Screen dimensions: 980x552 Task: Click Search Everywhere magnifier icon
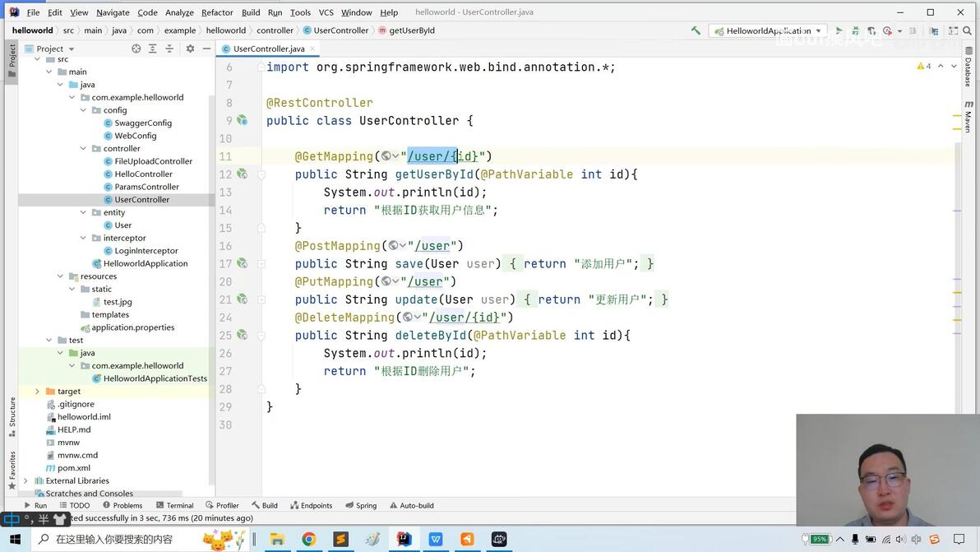click(x=968, y=30)
